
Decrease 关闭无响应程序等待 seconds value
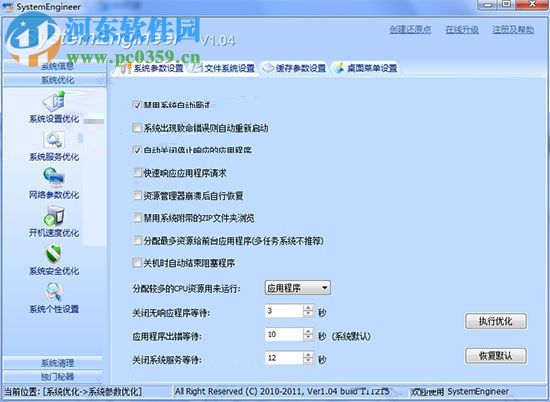coord(308,314)
